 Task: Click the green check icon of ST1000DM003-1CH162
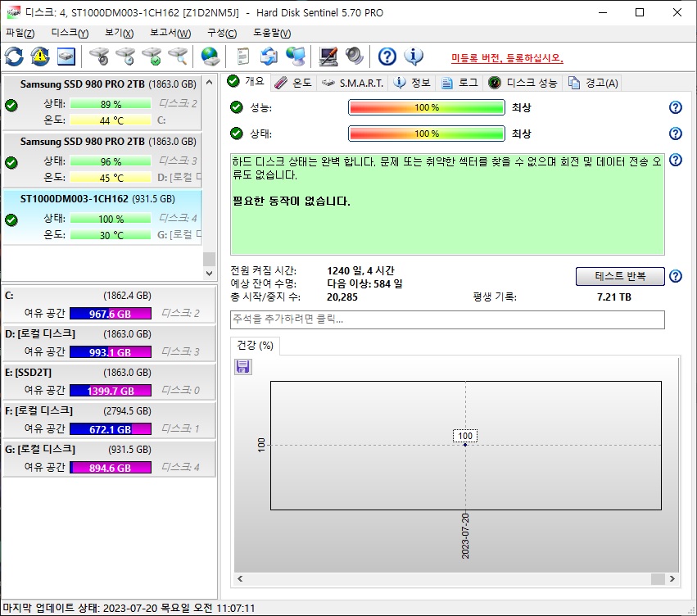(11, 220)
